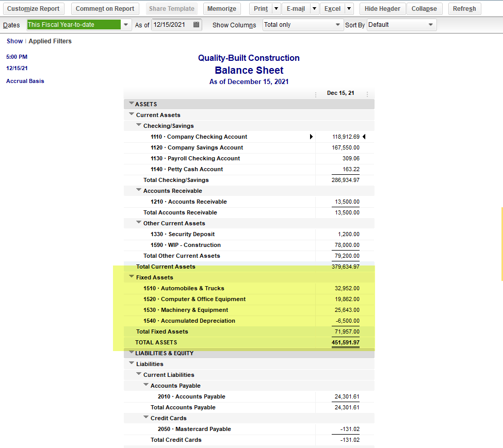
Task: Click the Accrual Basis label
Action: 25,81
